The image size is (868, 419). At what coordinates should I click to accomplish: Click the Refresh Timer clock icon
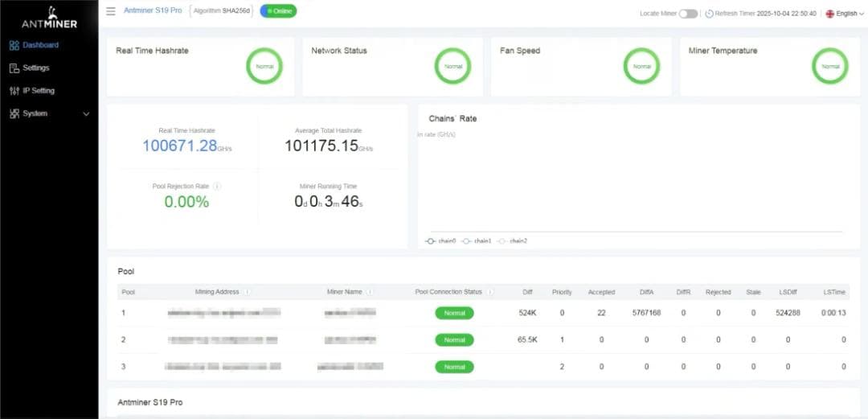709,14
